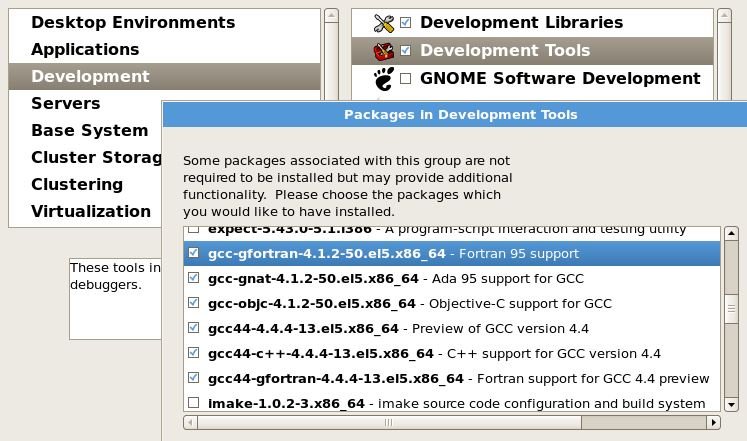This screenshot has height=441, width=747.
Task: Click the package list scroll down arrow
Action: coord(731,404)
